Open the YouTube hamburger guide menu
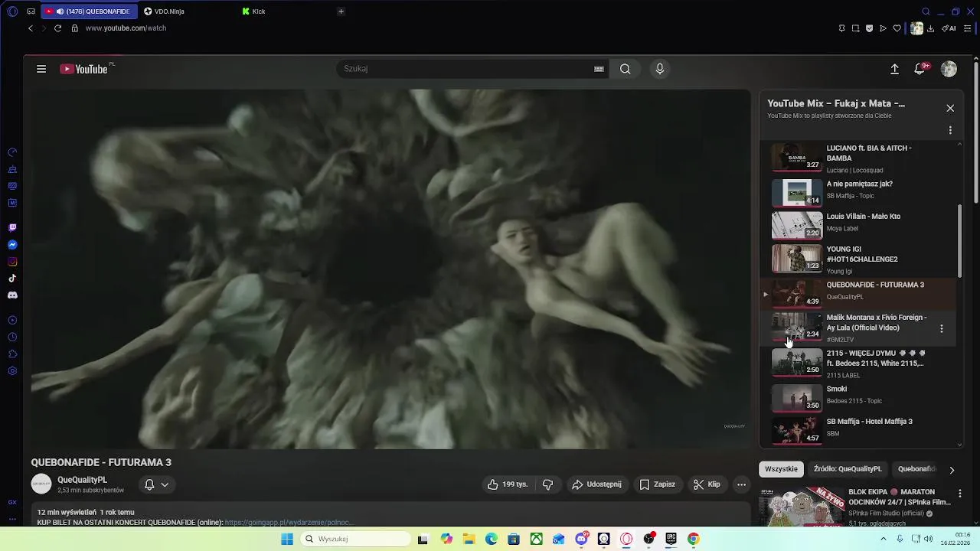Screen dimensions: 980x551 41,69
